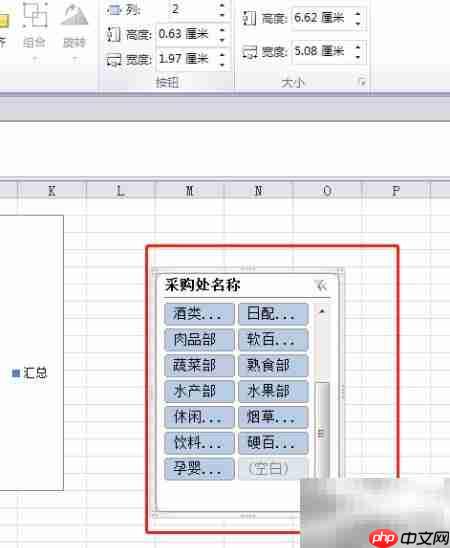Select column P header

[396, 191]
